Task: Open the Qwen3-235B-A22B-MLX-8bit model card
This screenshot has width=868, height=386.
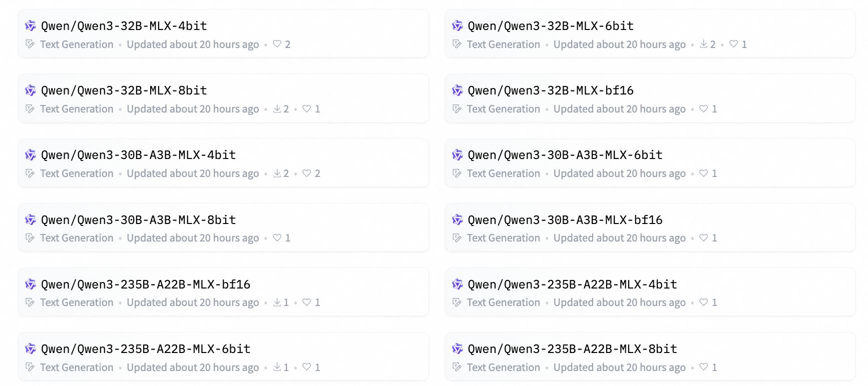Action: click(x=572, y=349)
